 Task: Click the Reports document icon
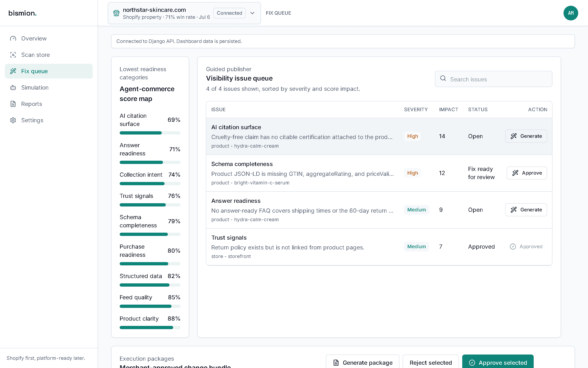pyautogui.click(x=13, y=104)
